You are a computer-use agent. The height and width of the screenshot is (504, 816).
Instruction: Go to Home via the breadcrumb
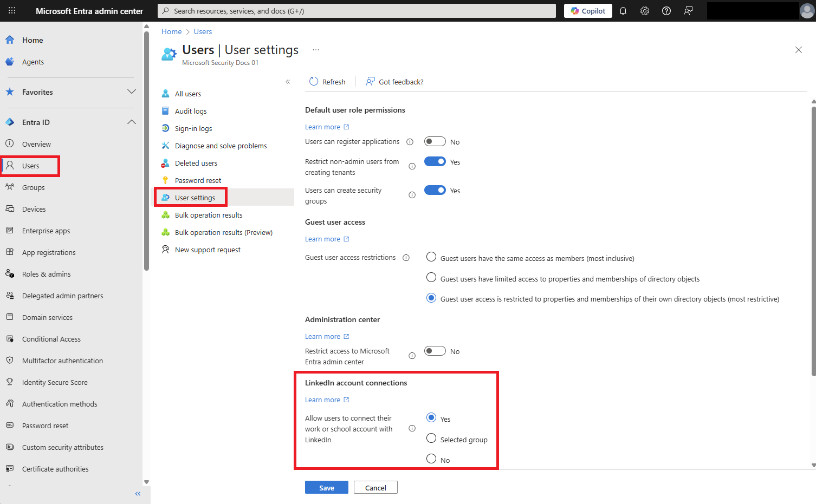click(x=171, y=31)
